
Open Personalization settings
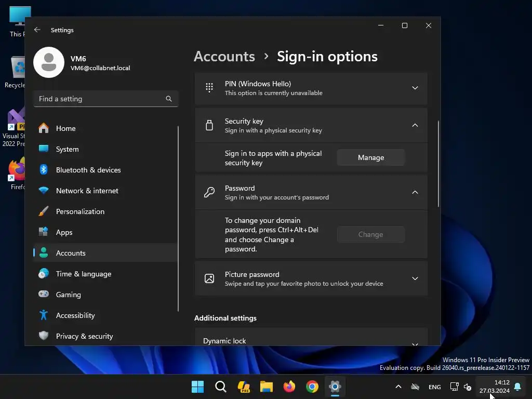coord(105,211)
